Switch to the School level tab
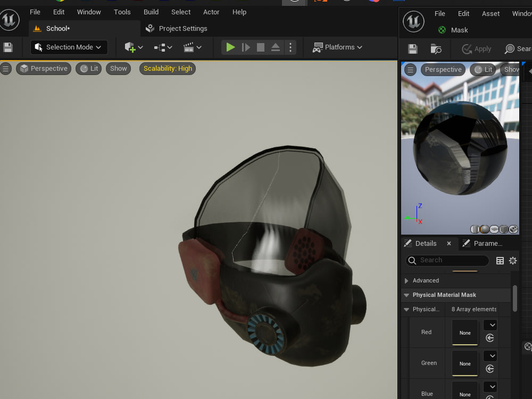 tap(85, 29)
